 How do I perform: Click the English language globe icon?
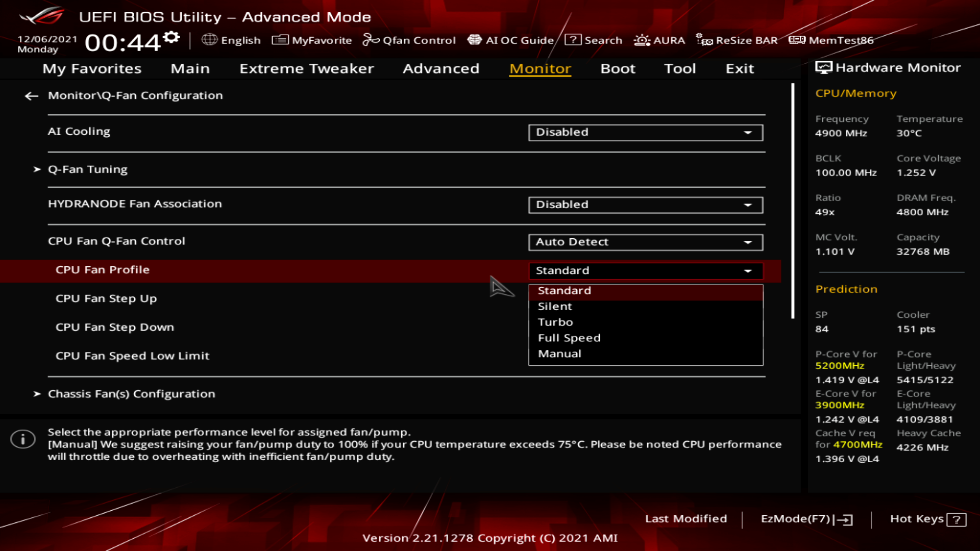tap(209, 40)
